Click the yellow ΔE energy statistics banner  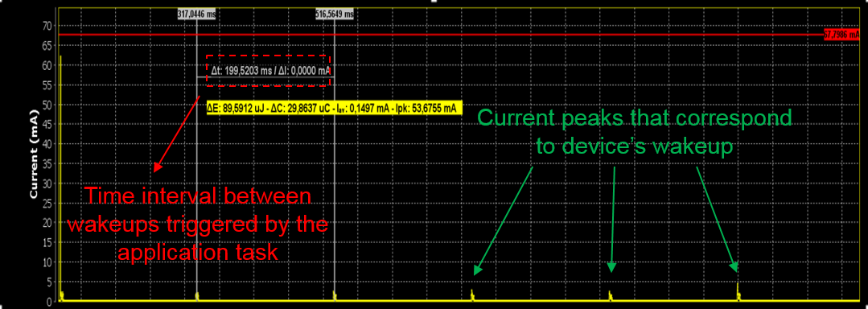click(334, 109)
